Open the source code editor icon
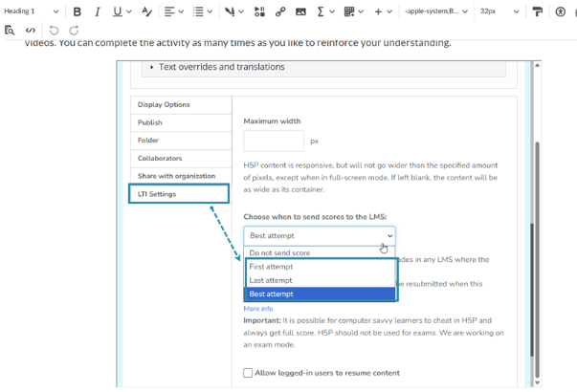This screenshot has height=392, width=577. tap(31, 31)
